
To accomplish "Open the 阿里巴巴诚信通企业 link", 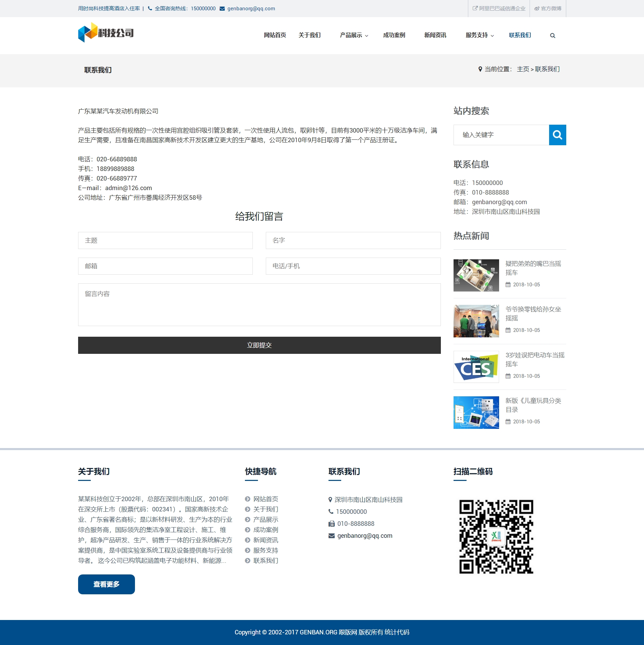I will [x=499, y=9].
